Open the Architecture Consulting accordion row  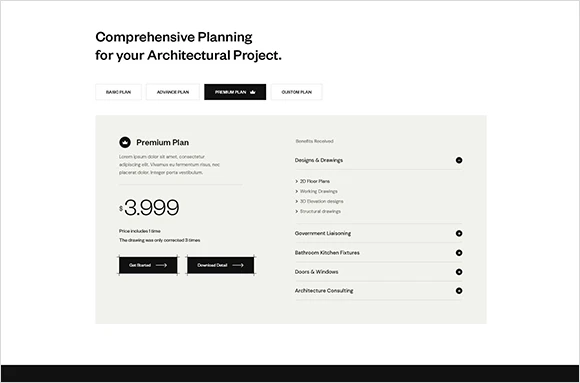point(378,291)
